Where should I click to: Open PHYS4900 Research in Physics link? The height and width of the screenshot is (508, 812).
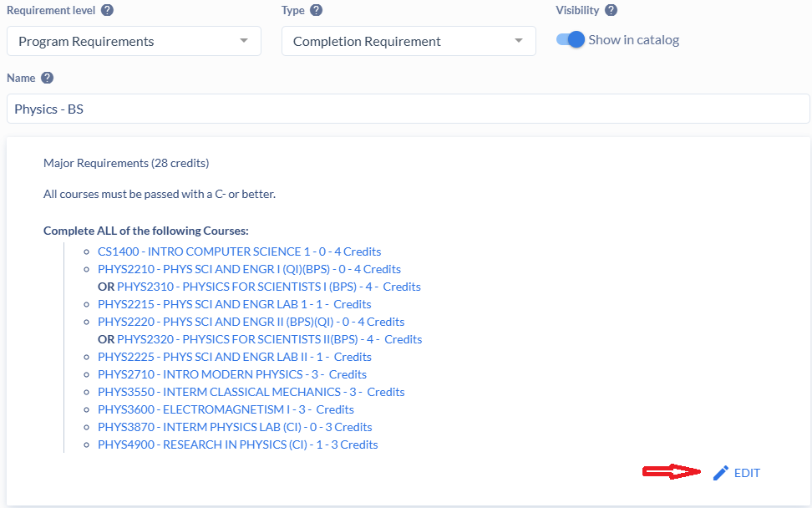[x=237, y=444]
